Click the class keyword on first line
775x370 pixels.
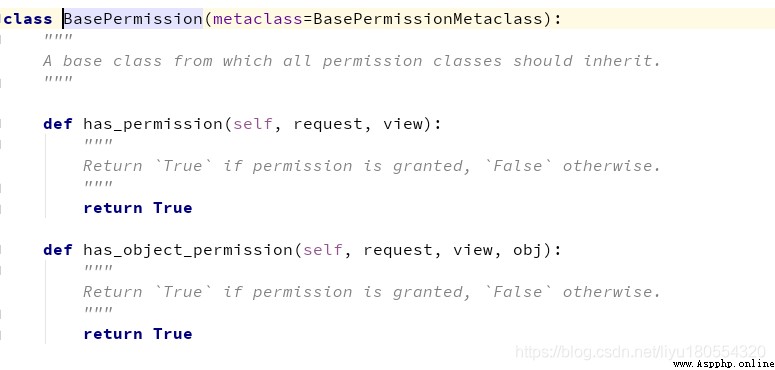(29, 19)
